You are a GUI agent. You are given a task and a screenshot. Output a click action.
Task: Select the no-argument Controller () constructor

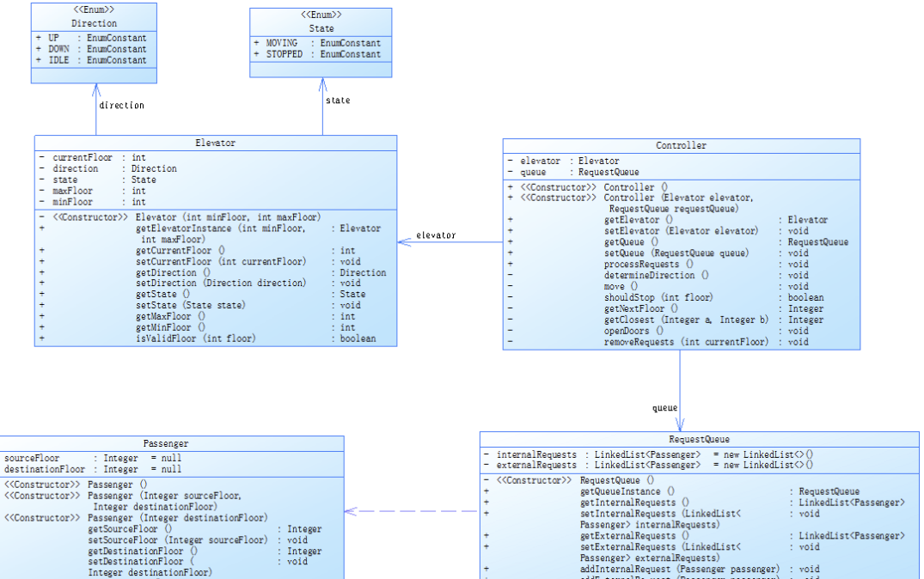tap(588, 187)
